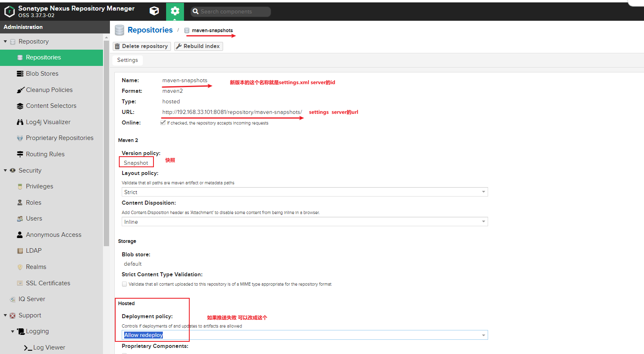Click the maven-snapshots name value
644x354 pixels.
click(185, 81)
